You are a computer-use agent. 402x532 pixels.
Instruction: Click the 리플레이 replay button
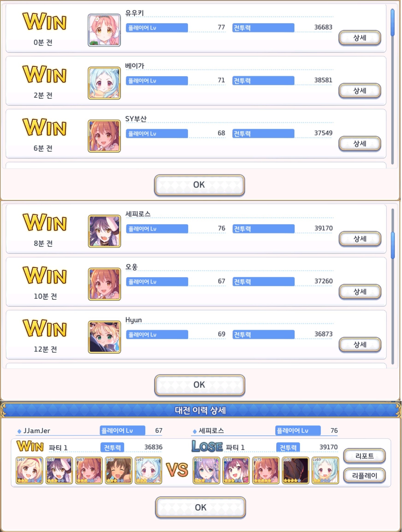364,475
